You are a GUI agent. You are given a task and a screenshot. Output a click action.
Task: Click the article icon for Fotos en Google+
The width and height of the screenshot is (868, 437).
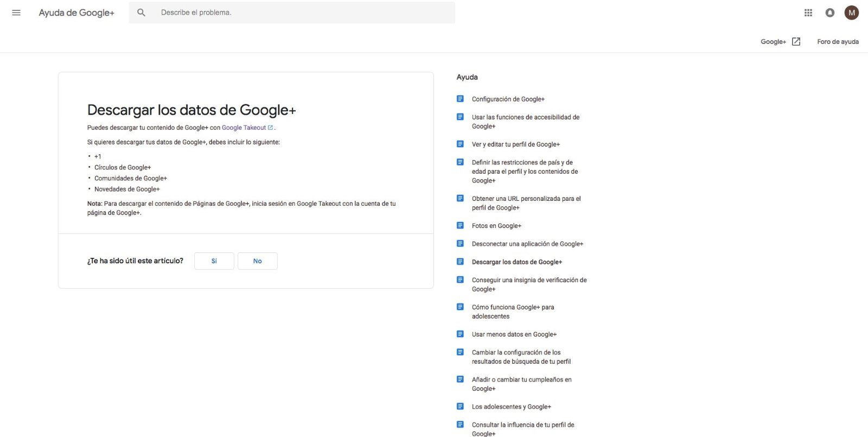[x=460, y=225]
